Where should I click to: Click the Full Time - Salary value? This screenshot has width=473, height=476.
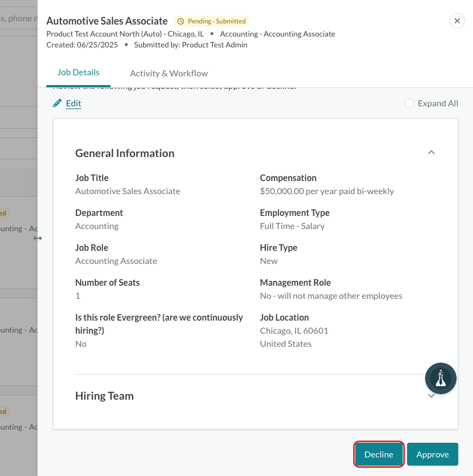pos(292,226)
